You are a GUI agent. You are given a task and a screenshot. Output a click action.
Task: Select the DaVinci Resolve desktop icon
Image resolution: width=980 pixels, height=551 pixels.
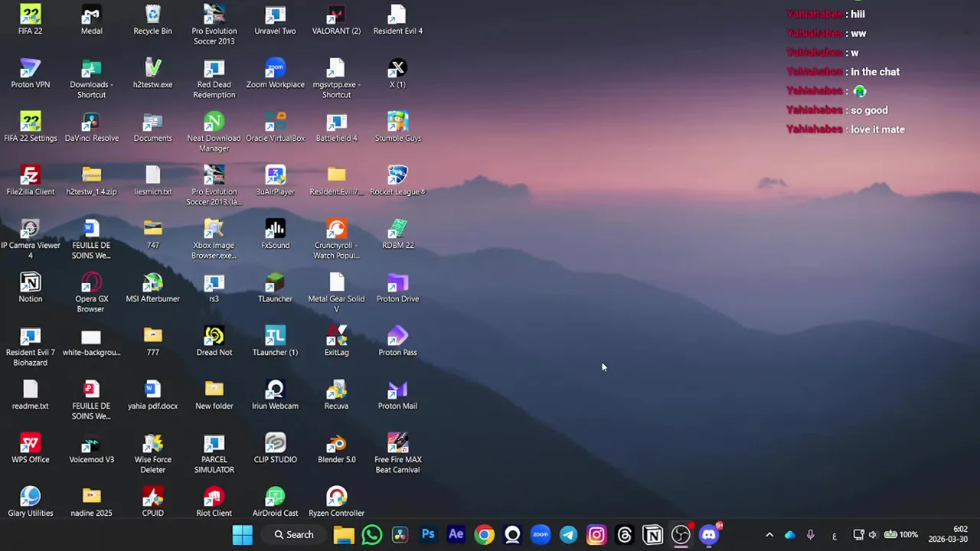click(91, 127)
